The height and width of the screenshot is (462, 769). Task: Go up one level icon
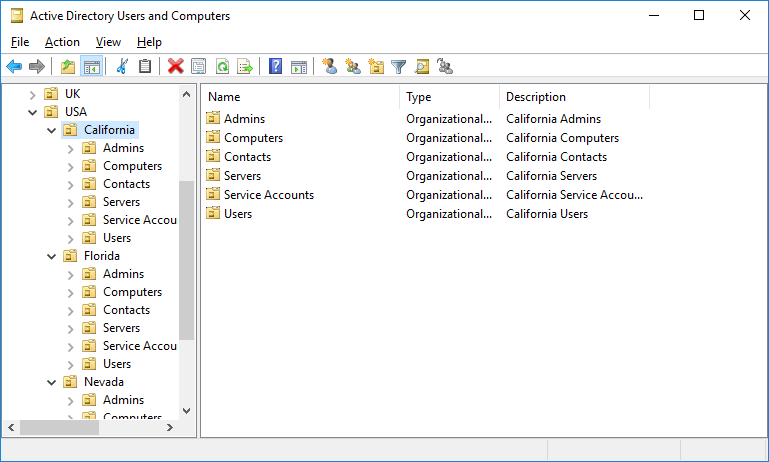pos(68,66)
